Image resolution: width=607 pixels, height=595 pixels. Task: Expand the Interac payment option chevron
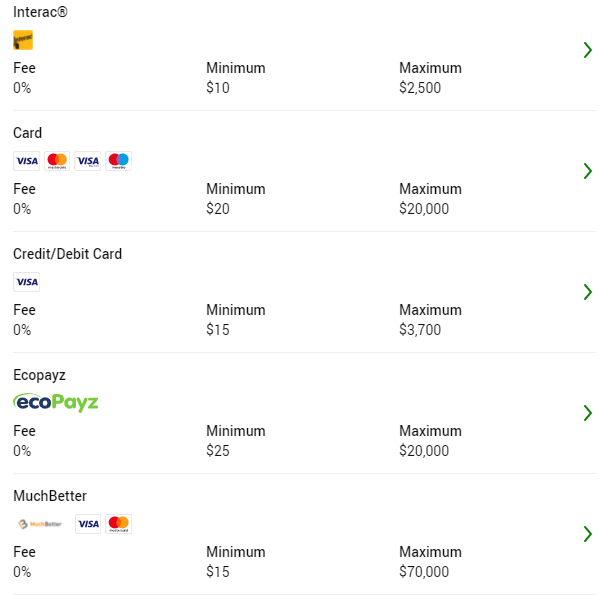click(x=588, y=50)
